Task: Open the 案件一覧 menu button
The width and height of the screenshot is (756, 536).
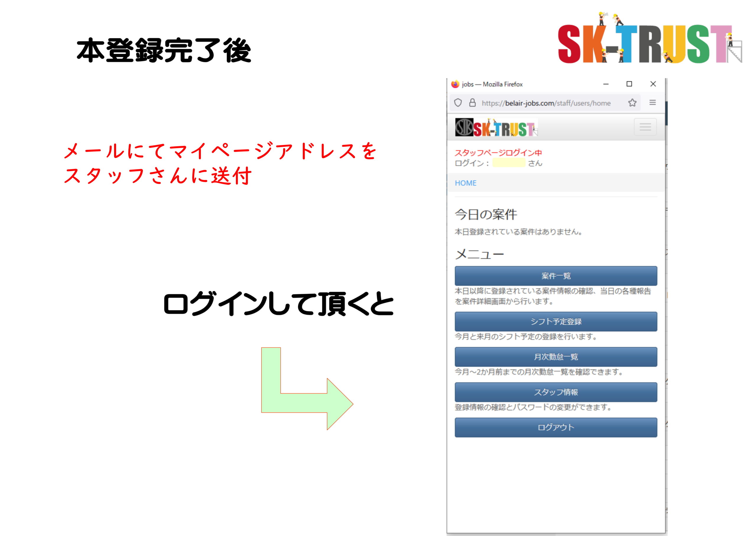Action: tap(556, 276)
